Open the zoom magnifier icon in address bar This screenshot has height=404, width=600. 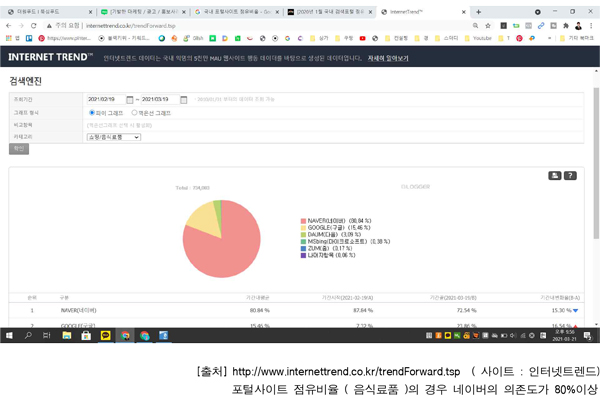[x=475, y=26]
